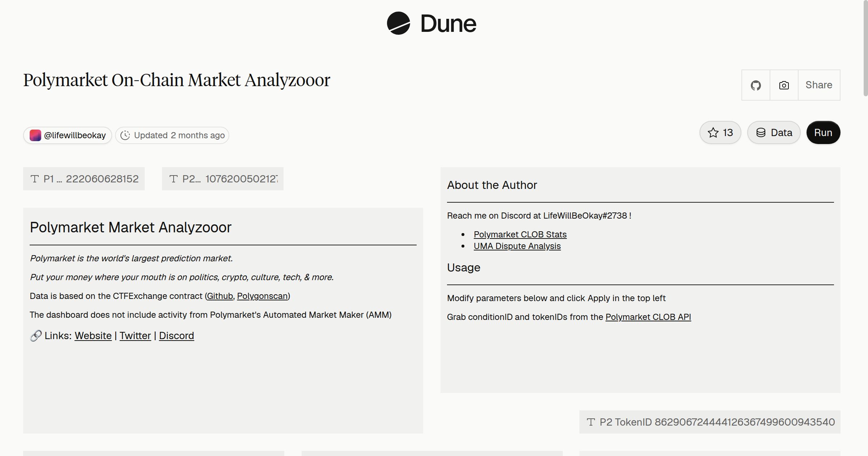868x456 pixels.
Task: Open the Twitter link
Action: pyautogui.click(x=135, y=336)
